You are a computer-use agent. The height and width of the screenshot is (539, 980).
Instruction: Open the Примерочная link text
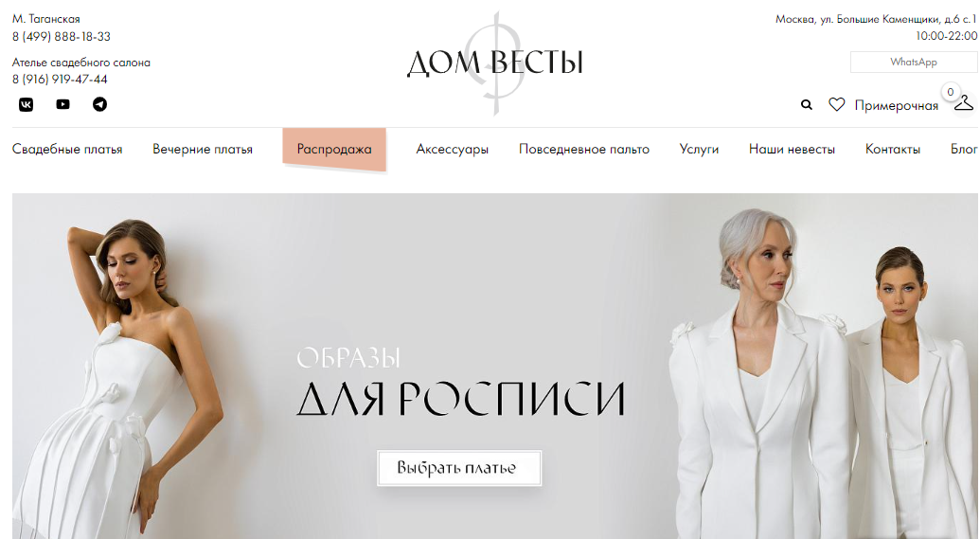[x=897, y=106]
